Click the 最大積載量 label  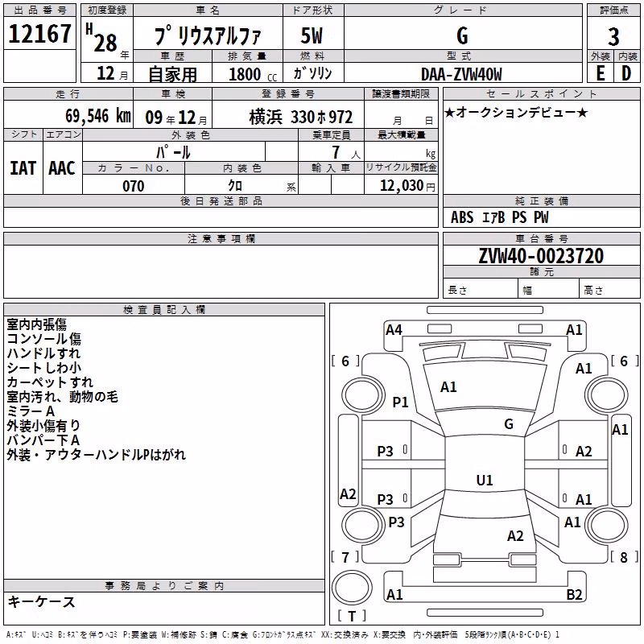click(x=401, y=134)
